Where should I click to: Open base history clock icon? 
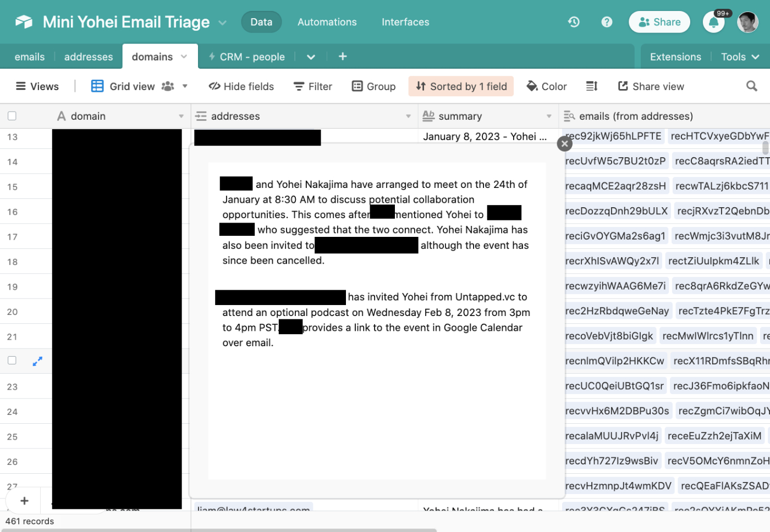(x=574, y=22)
